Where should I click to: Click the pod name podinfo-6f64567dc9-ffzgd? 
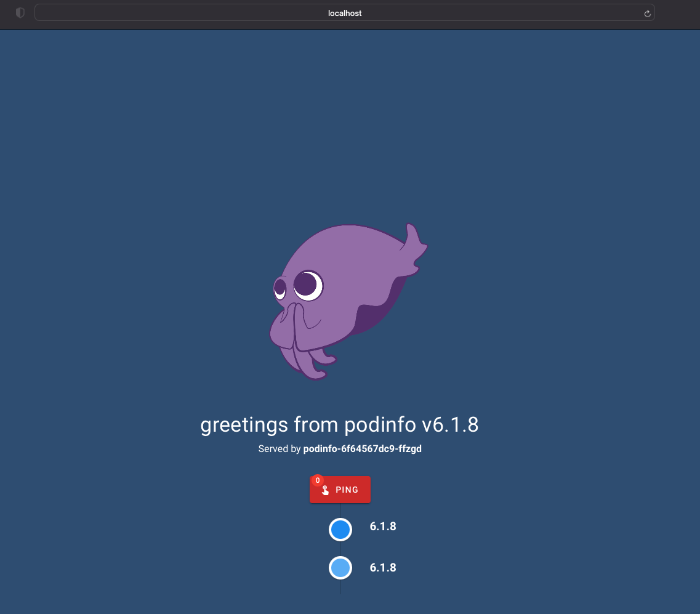[x=362, y=449]
